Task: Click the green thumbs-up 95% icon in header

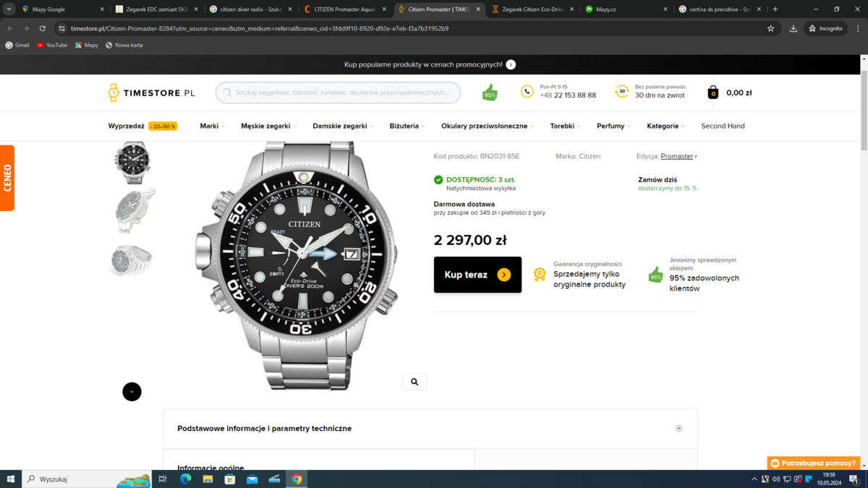Action: [490, 93]
